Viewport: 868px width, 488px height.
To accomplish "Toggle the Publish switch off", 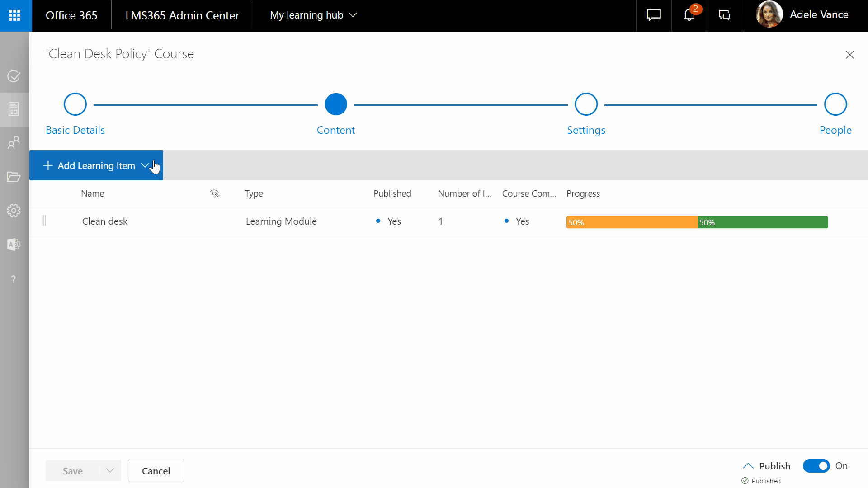I will click(816, 466).
